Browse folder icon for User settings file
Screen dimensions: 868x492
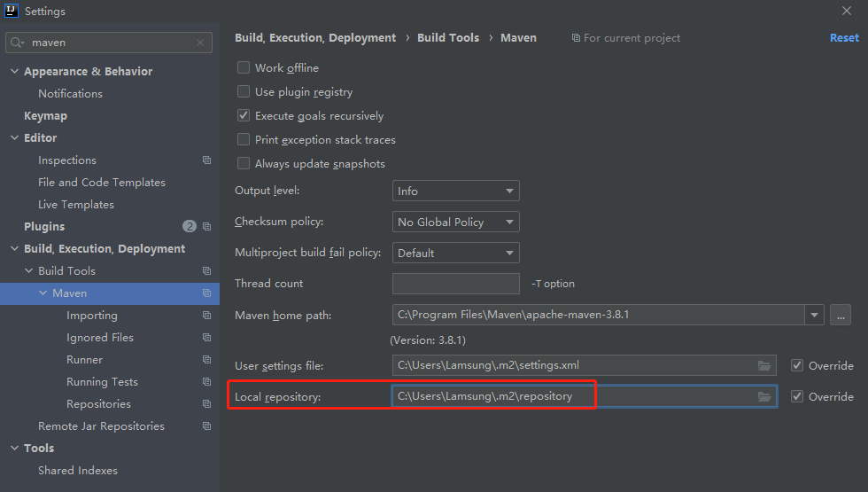pos(764,365)
